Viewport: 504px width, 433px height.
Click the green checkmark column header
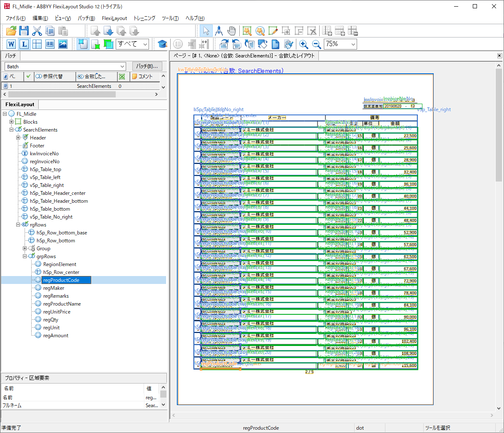click(x=28, y=76)
